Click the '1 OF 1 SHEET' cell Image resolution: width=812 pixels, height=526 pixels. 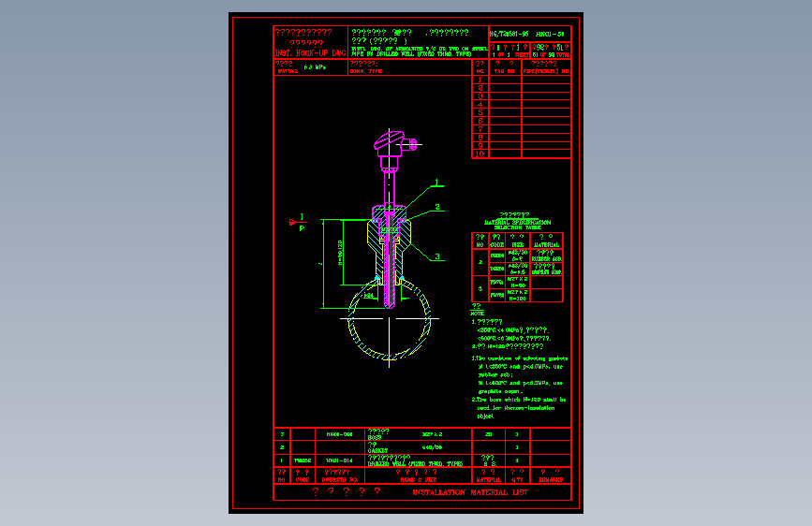[x=510, y=55]
